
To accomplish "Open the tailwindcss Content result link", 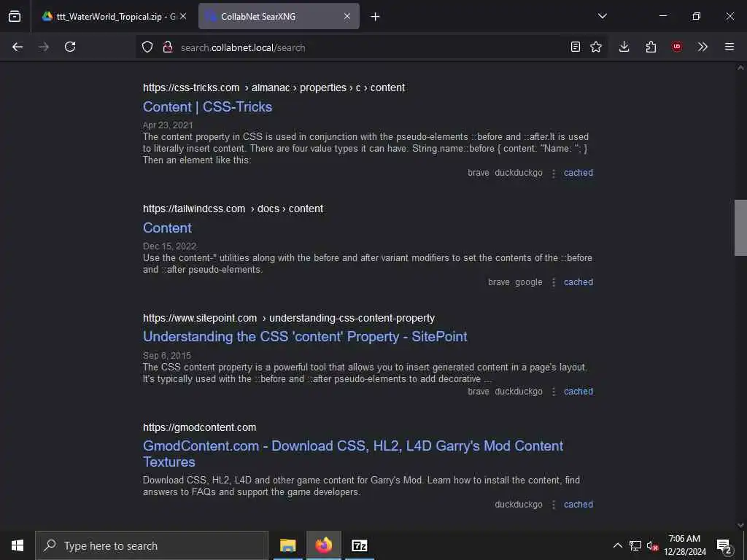I will click(x=167, y=227).
